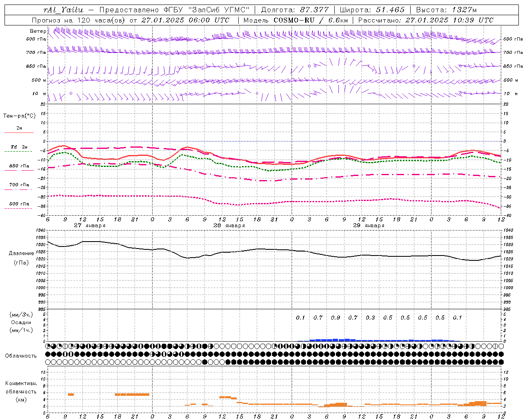Click the 28 января date label

point(229,226)
